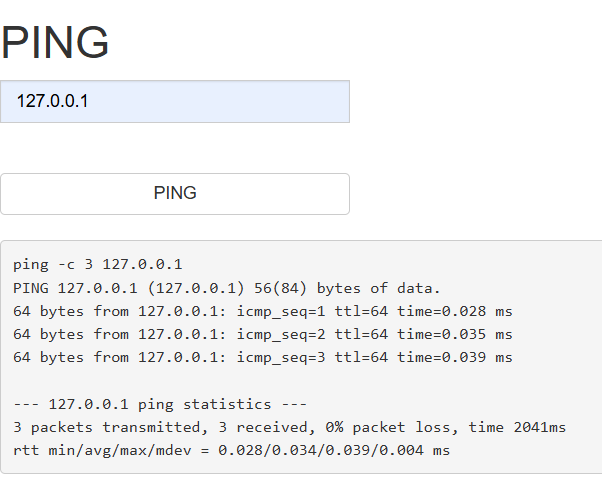Screen dimensions: 602x494
Task: Click the 'time=0.039 ms' value
Action: pyautogui.click(x=455, y=357)
